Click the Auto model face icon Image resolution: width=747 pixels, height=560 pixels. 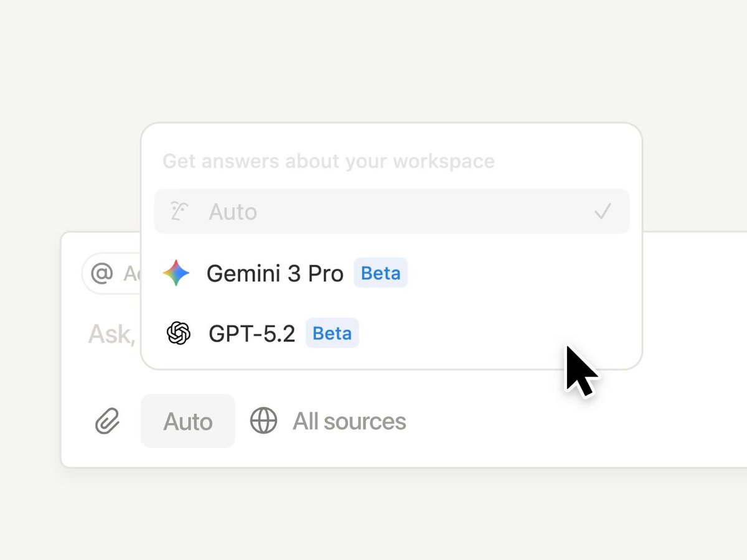pos(179,212)
